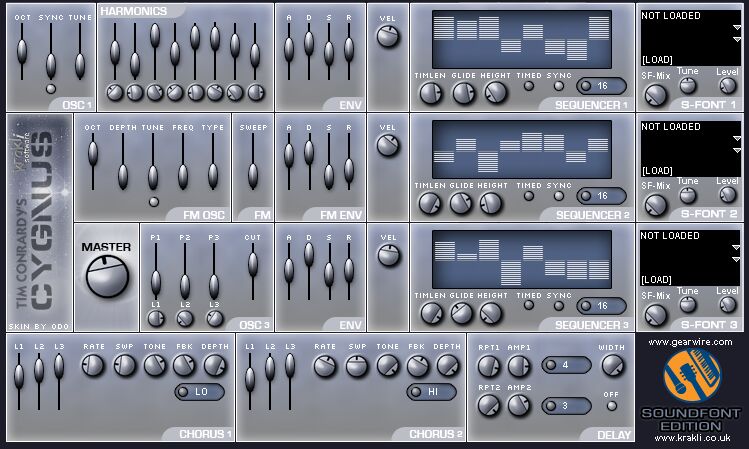Click the SWEEP slider in FM section
749x449 pixels.
pyautogui.click(x=253, y=161)
